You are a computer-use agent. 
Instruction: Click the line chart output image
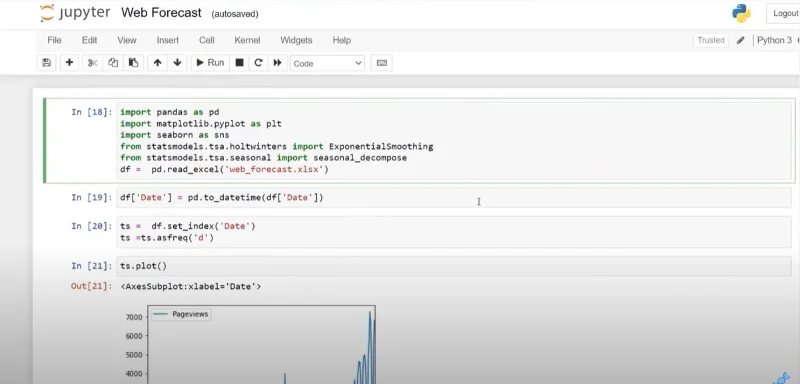tap(250, 344)
